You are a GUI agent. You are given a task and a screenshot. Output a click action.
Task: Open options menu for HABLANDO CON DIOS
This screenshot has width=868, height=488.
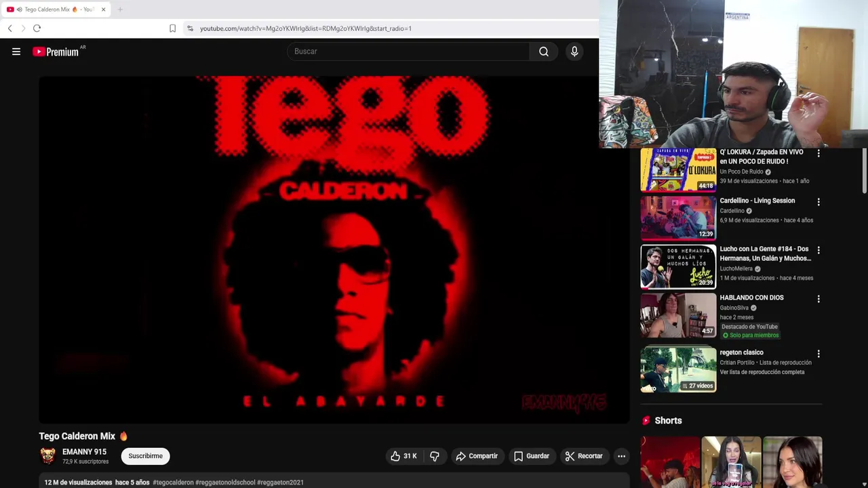click(x=818, y=299)
